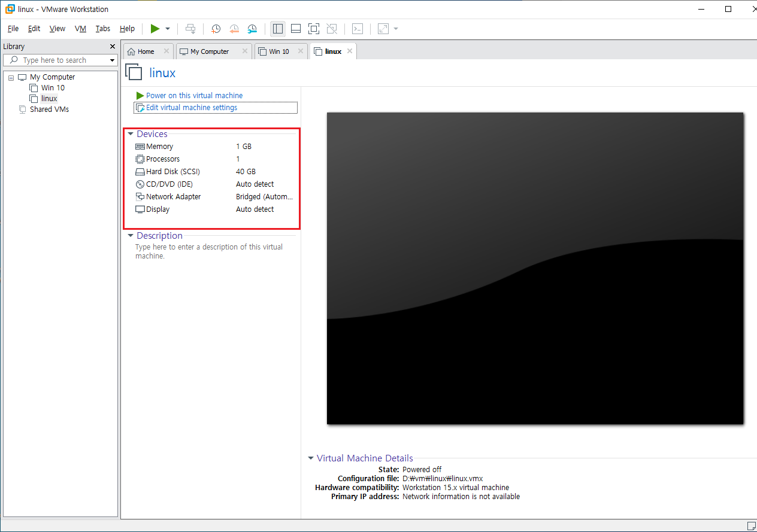The width and height of the screenshot is (757, 532).
Task: Click the Unity mode toolbar icon
Action: (x=332, y=29)
